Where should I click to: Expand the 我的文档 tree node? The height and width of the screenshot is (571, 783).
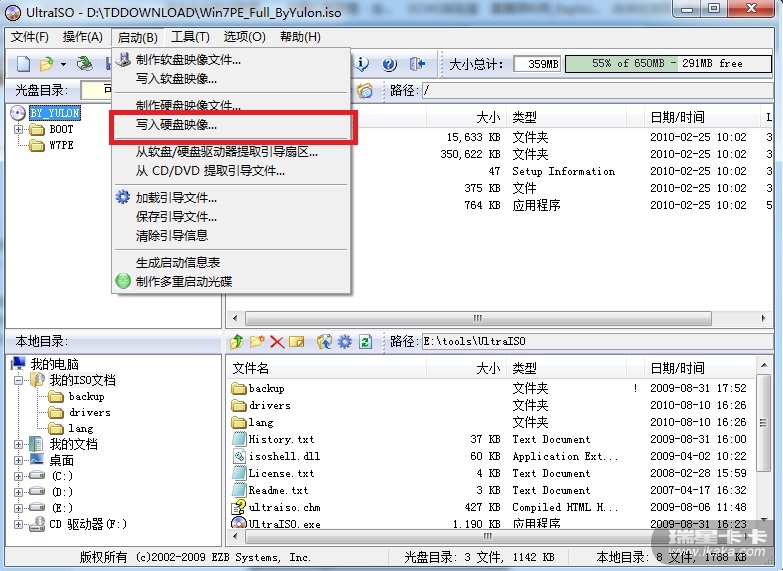18,444
